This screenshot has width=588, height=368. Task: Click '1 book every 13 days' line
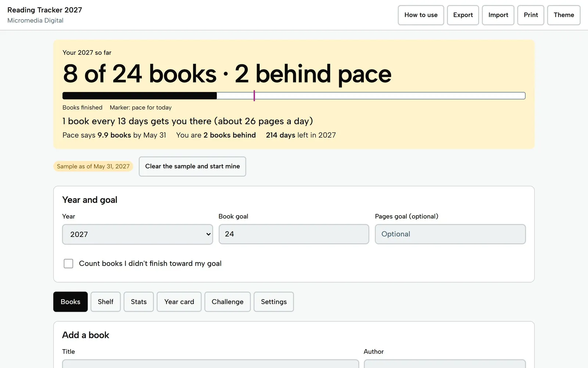coord(187,121)
